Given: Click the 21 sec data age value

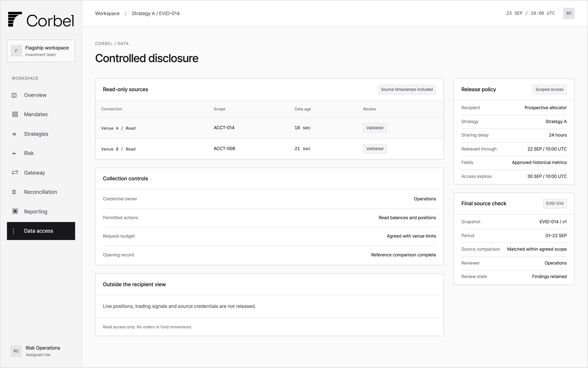Looking at the screenshot, I should pyautogui.click(x=302, y=149).
